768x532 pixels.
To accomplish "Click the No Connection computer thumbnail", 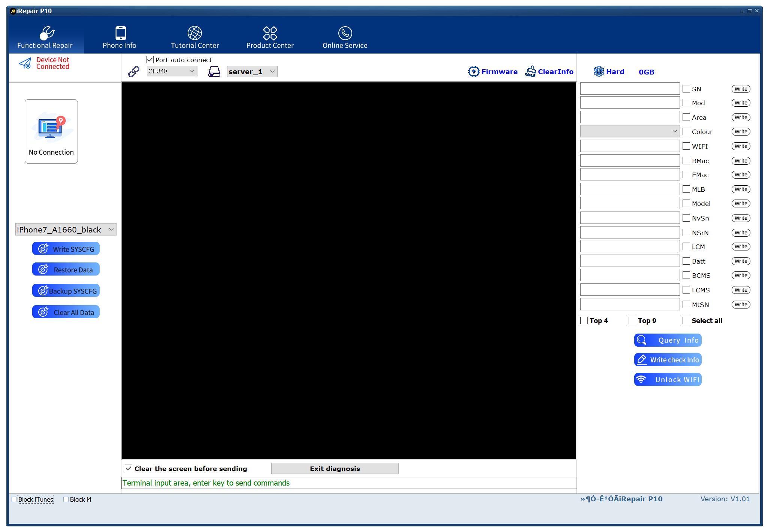I will pyautogui.click(x=51, y=131).
